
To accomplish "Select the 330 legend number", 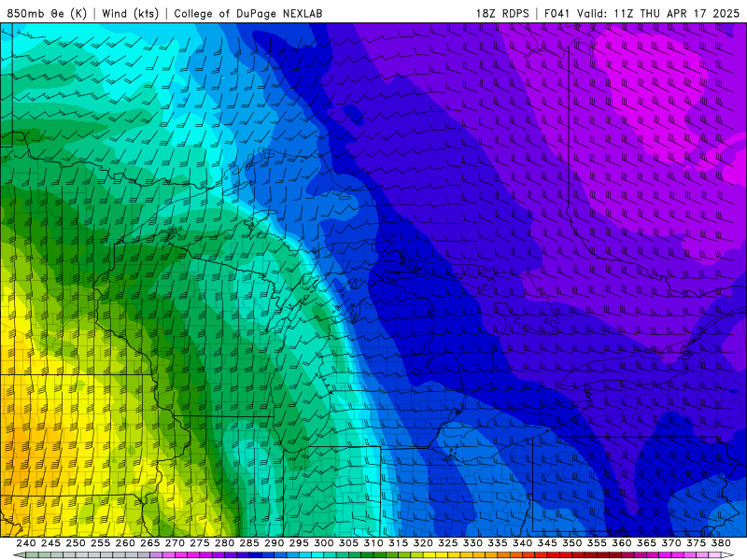I will pyautogui.click(x=472, y=543).
